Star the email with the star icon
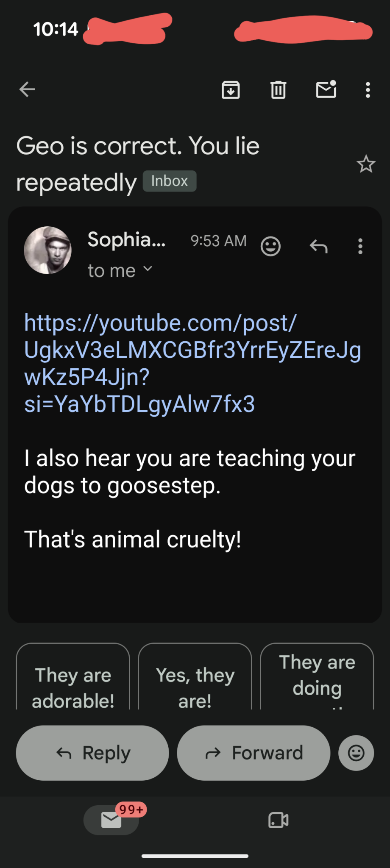This screenshot has height=868, width=390. pyautogui.click(x=366, y=164)
